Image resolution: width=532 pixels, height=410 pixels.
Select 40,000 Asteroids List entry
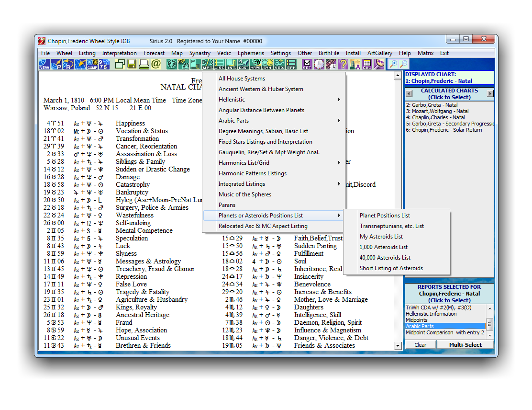click(x=397, y=258)
